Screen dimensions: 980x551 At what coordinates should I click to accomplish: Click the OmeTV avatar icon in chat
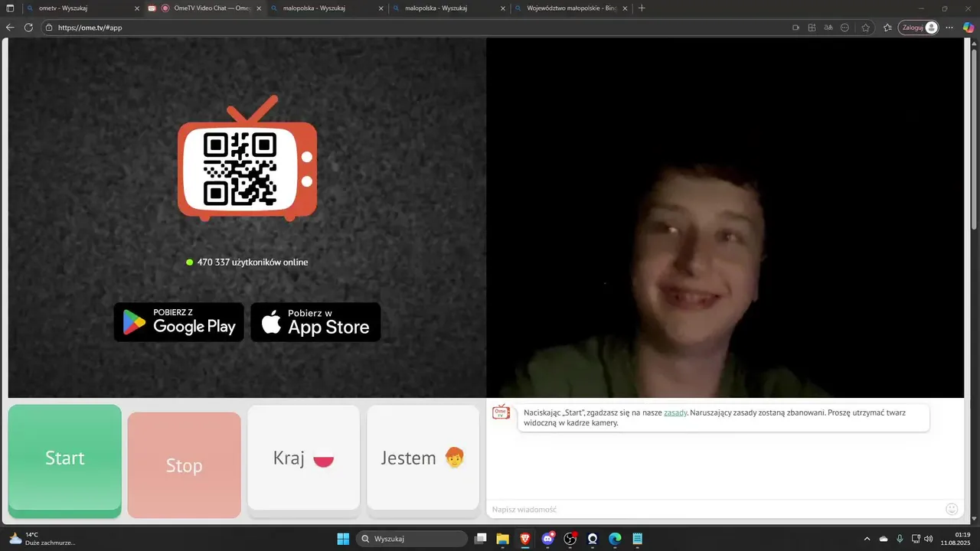tap(501, 412)
